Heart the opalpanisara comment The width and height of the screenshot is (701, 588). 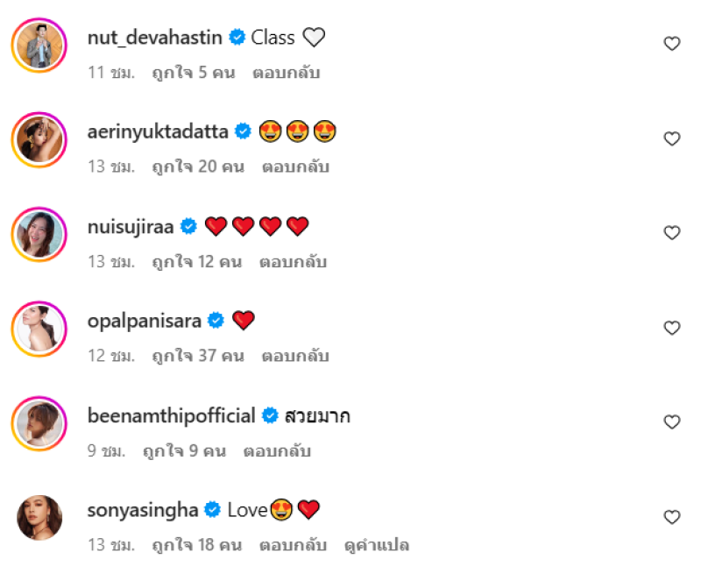point(671,328)
